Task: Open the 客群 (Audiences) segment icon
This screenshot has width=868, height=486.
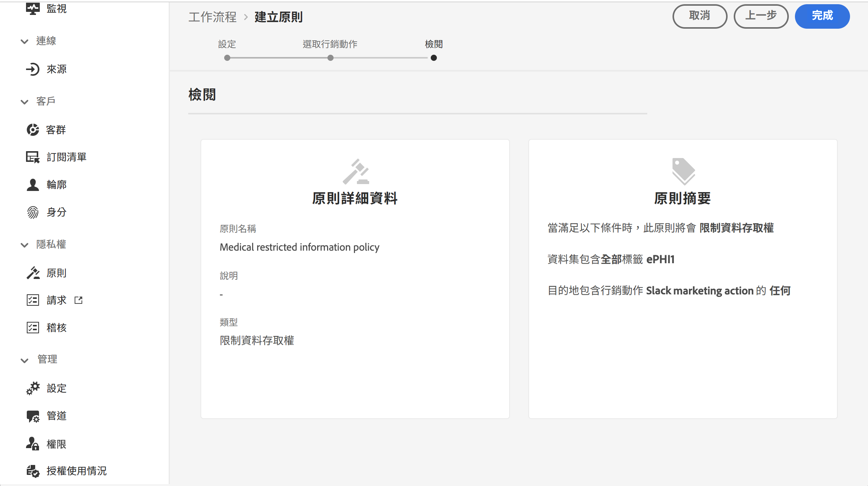Action: 33,130
